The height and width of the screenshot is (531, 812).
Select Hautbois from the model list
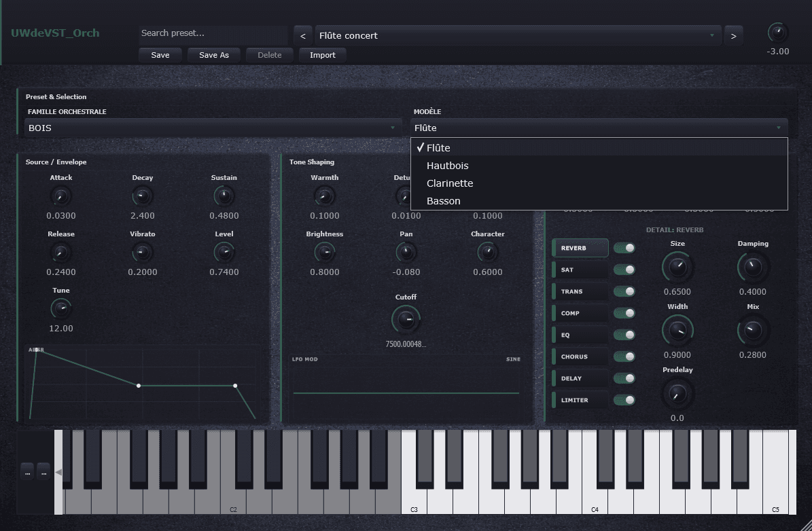coord(447,166)
